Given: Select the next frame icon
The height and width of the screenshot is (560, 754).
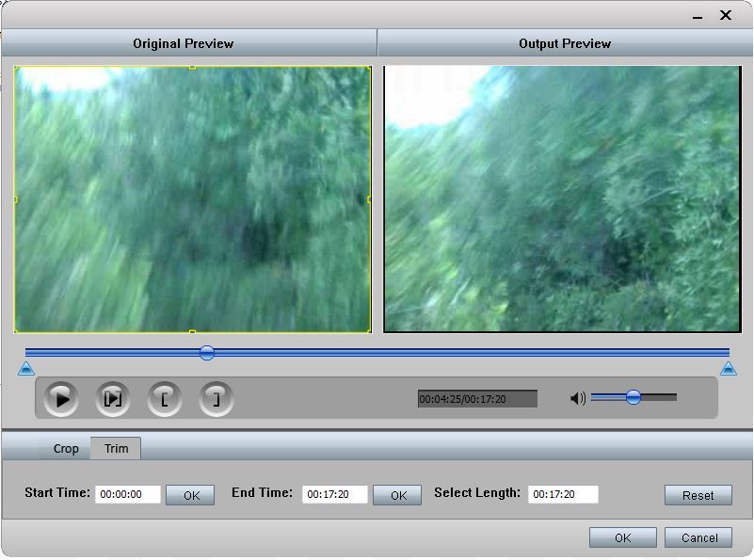Looking at the screenshot, I should 113,397.
